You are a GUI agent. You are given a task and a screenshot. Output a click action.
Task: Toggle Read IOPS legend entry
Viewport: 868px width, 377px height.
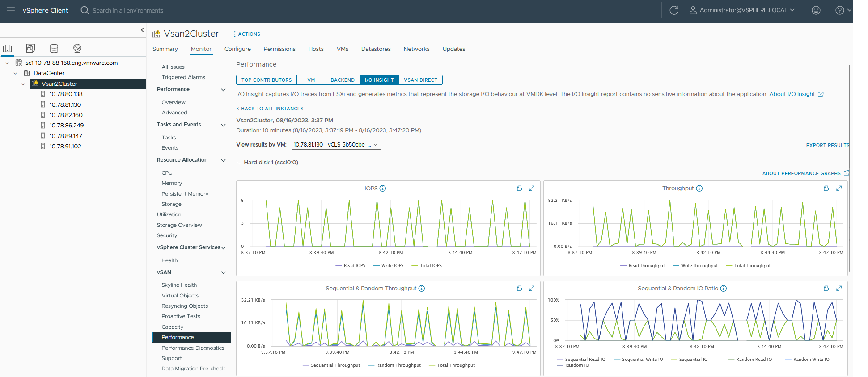[x=350, y=266]
